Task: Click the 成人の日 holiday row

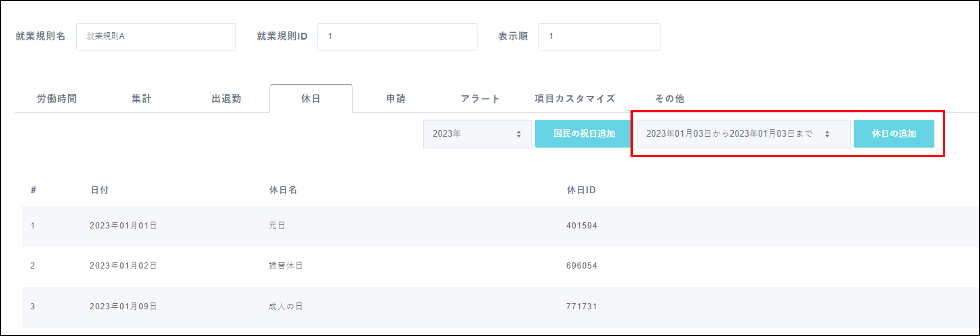Action: point(285,307)
